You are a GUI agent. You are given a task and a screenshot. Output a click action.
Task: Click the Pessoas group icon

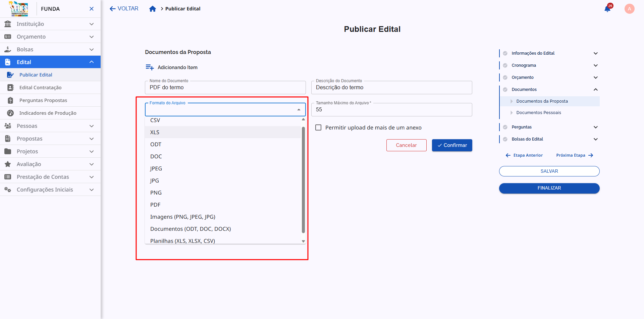[8, 126]
